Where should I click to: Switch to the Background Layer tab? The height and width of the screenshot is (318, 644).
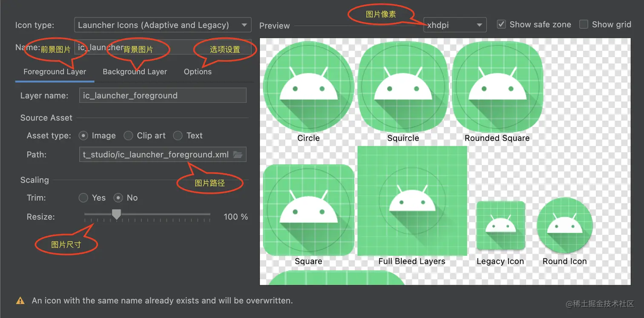click(135, 72)
